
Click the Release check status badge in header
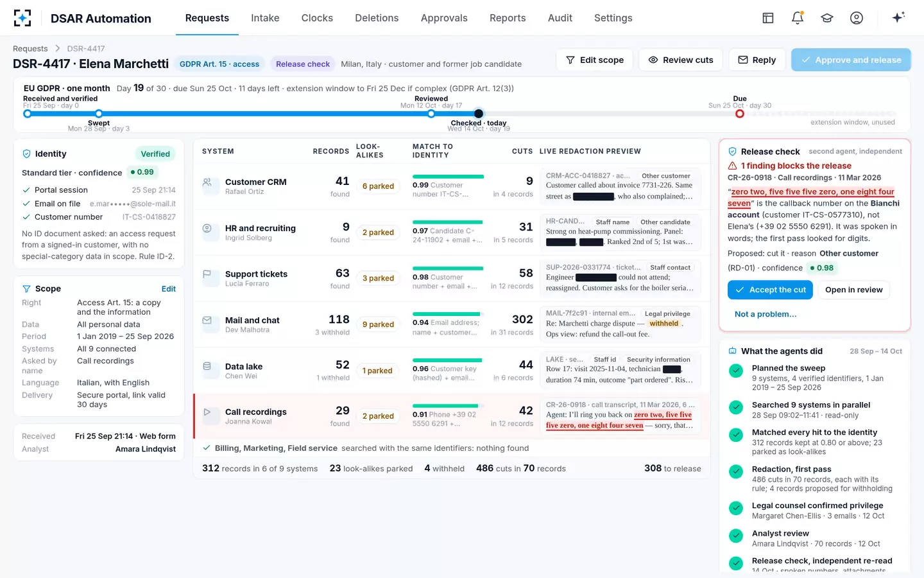point(303,64)
